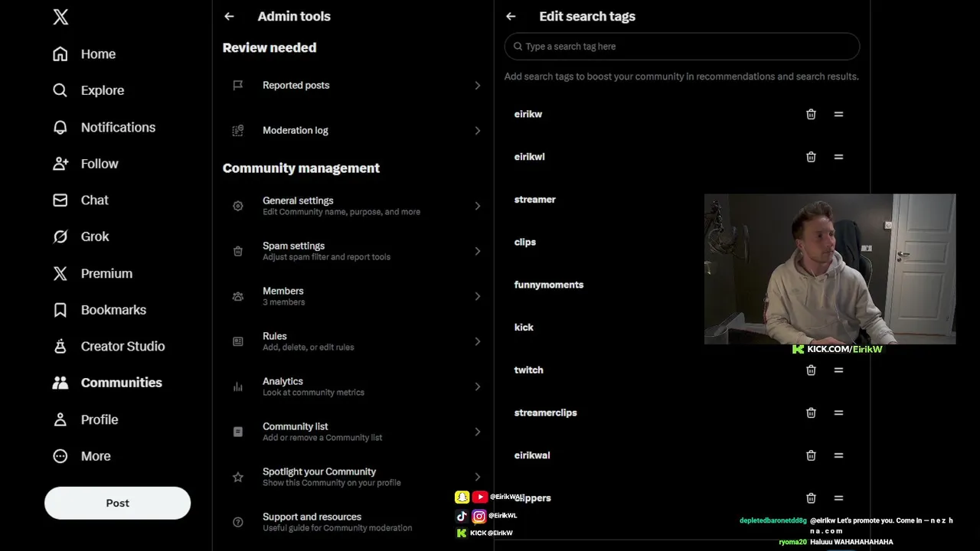Open Spam settings
980x551 pixels.
(354, 251)
